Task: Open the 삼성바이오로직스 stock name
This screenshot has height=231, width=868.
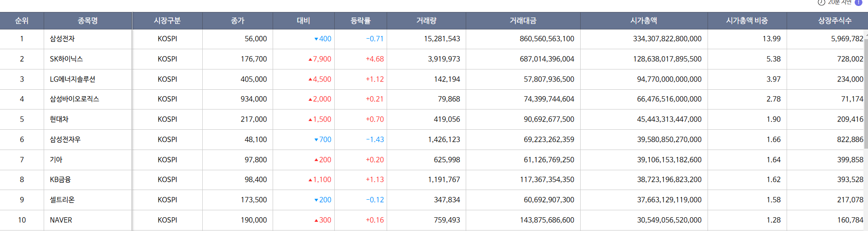Action: pyautogui.click(x=74, y=99)
